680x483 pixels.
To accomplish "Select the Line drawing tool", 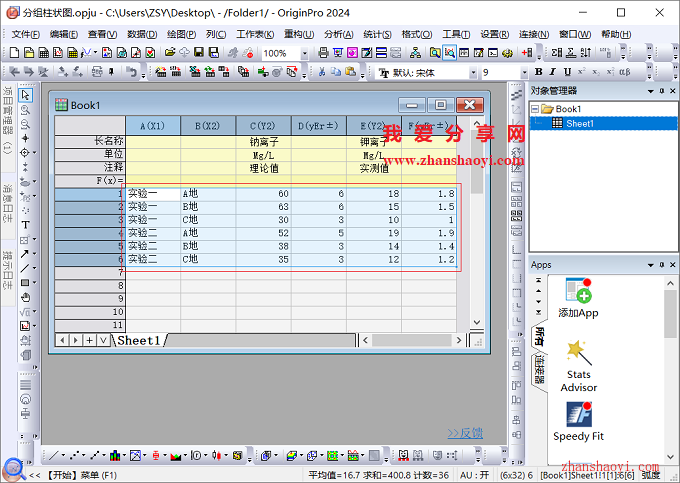I will [x=25, y=268].
